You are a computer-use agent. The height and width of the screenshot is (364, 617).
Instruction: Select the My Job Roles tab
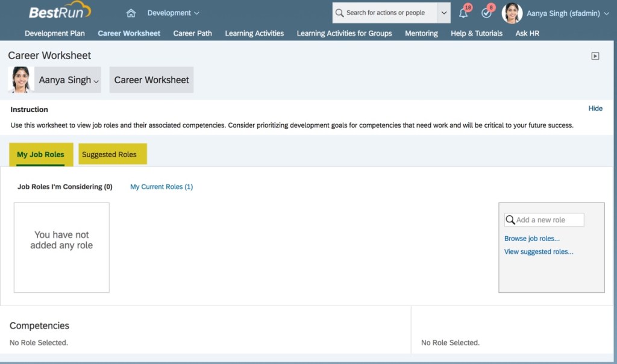coord(40,154)
